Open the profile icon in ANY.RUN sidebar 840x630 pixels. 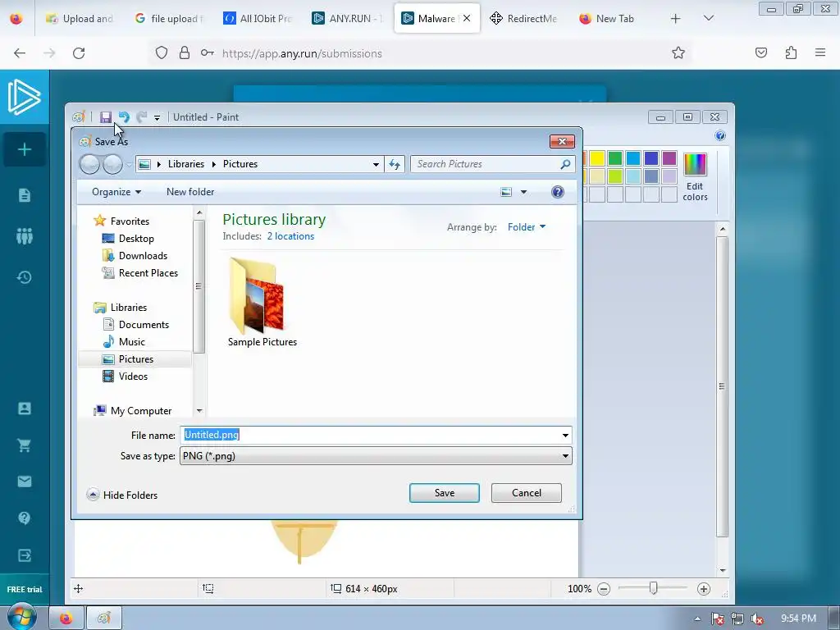pyautogui.click(x=24, y=409)
